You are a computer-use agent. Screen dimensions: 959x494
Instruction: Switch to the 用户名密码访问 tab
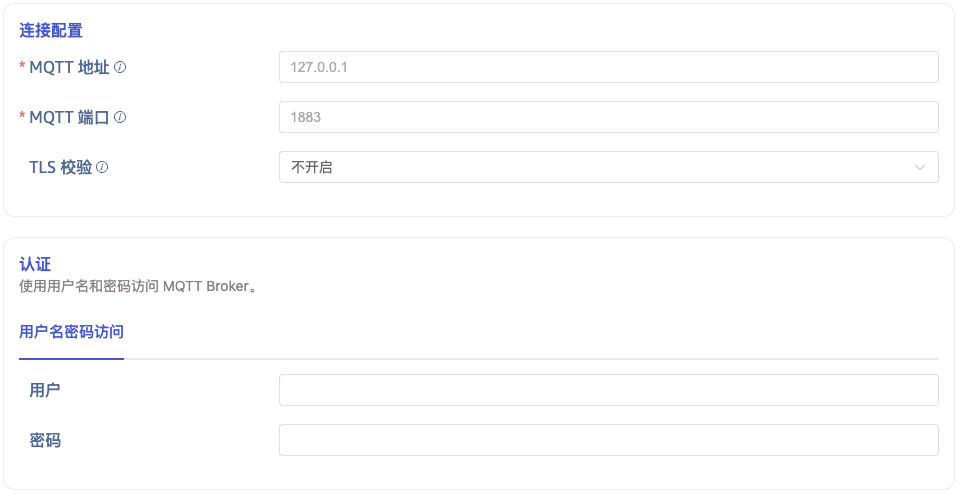pyautogui.click(x=71, y=331)
